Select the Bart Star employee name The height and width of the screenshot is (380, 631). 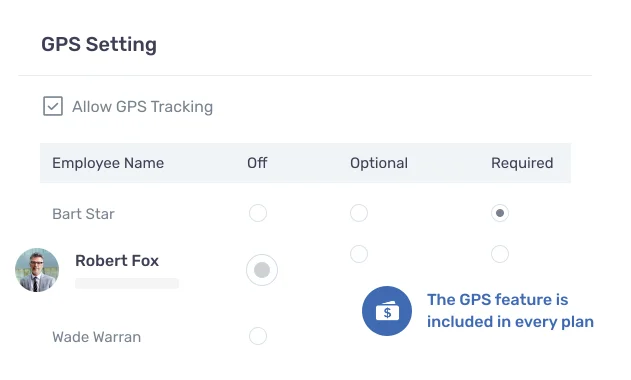tap(83, 214)
